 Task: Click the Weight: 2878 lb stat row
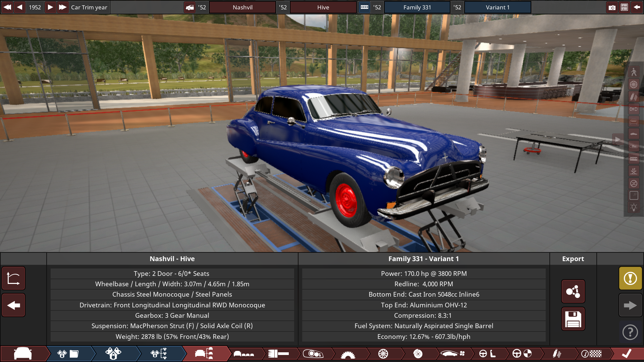pos(172,337)
